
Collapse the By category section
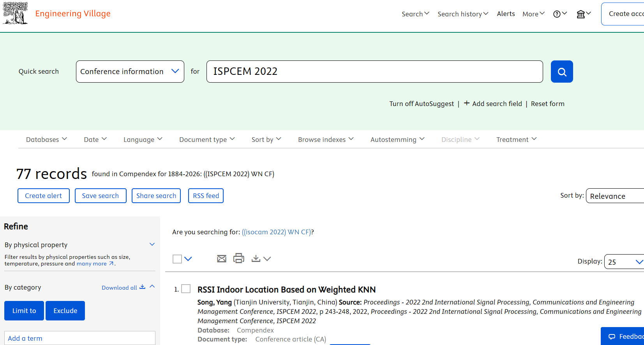point(152,287)
